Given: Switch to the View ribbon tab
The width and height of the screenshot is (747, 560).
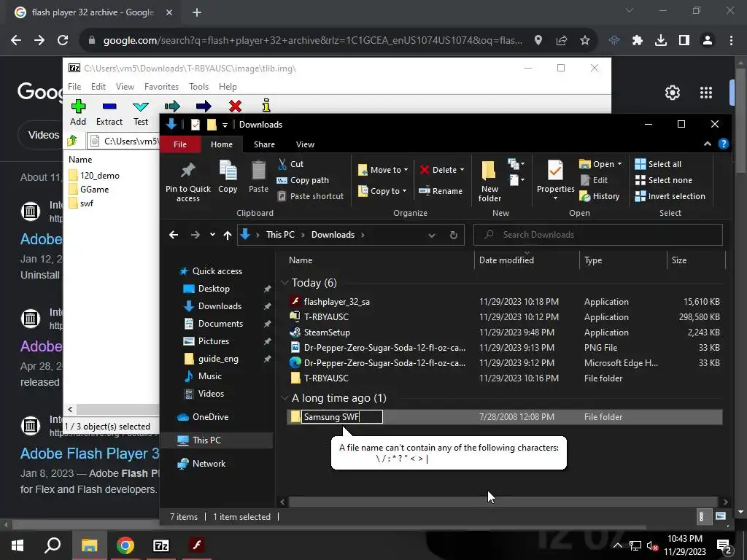Looking at the screenshot, I should 305,144.
